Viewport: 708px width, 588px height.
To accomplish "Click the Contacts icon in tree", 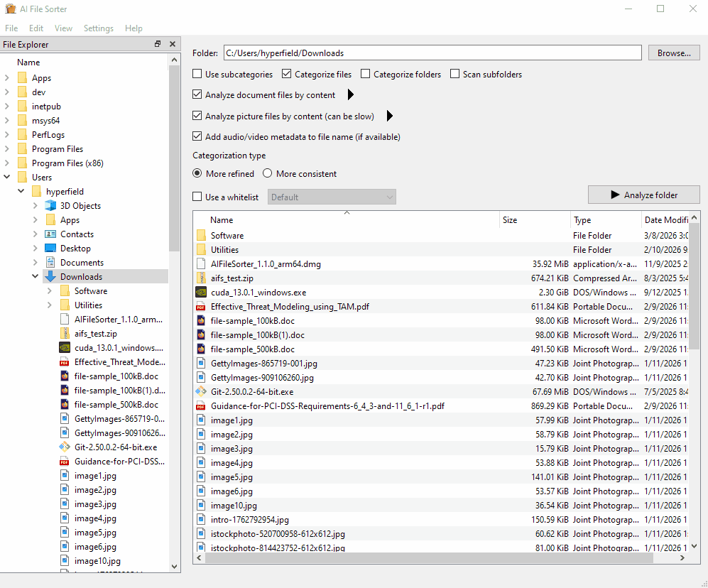I will 50,234.
